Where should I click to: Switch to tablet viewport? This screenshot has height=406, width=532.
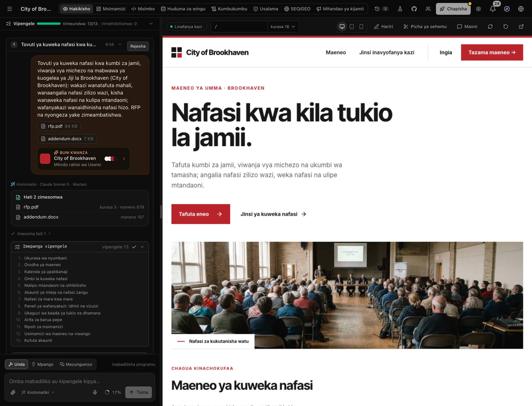[x=352, y=27]
